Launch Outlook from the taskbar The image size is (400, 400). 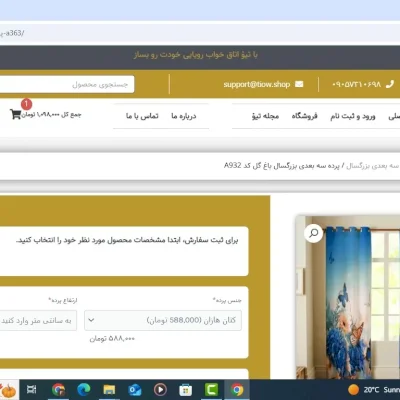coord(135,389)
